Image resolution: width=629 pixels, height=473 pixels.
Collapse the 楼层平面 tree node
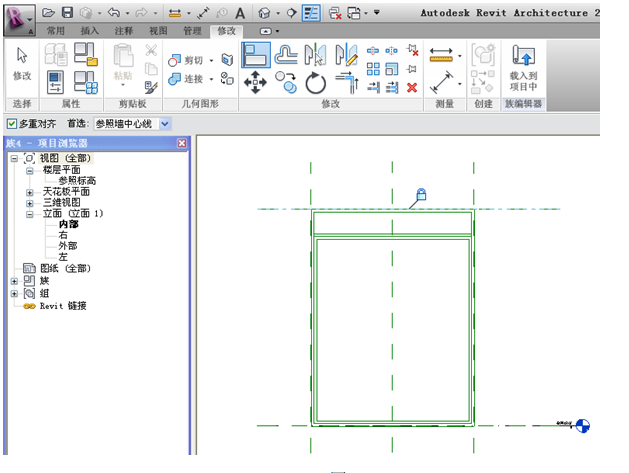point(30,170)
